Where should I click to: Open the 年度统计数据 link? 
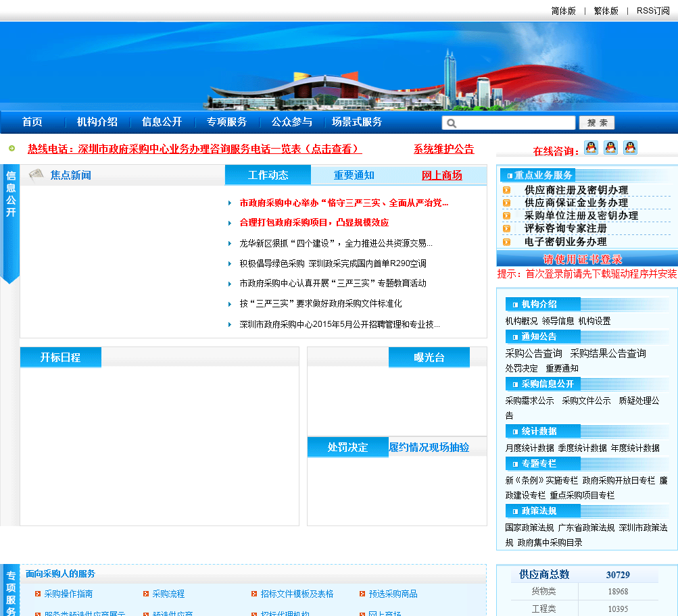click(x=635, y=448)
